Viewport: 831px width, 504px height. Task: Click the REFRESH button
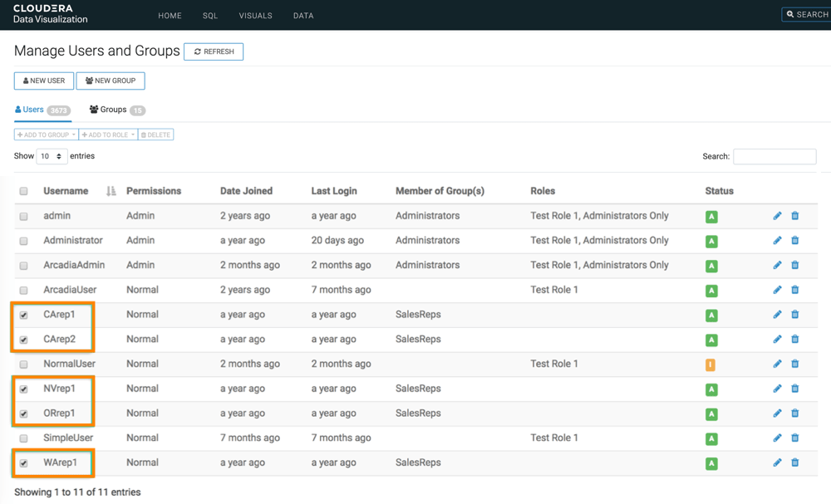(213, 51)
